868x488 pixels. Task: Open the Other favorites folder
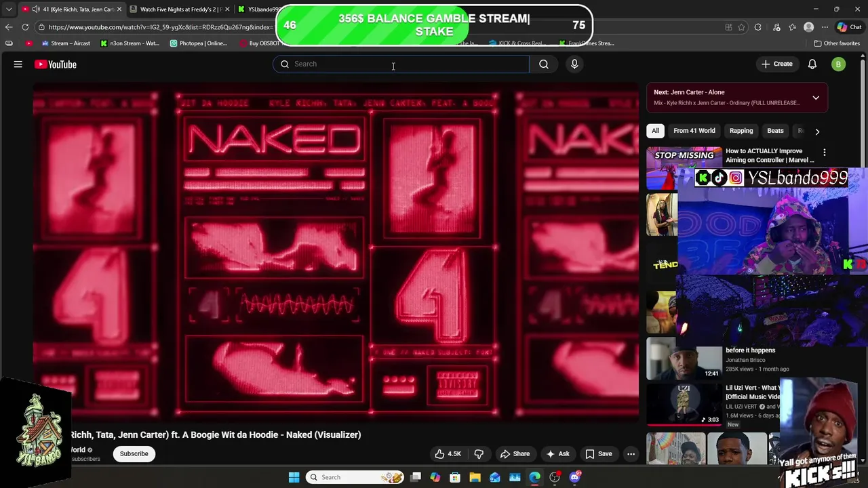click(x=837, y=43)
